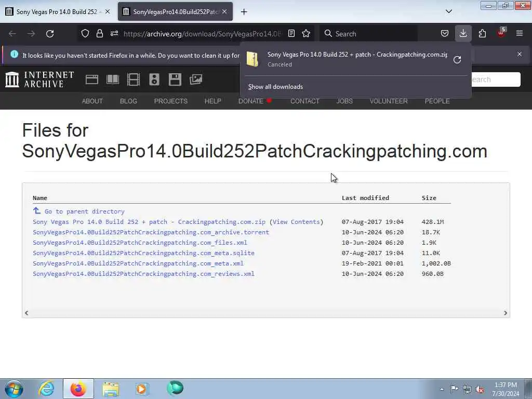Open site permissions icon in address bar
Image resolution: width=532 pixels, height=399 pixels.
pos(114,34)
